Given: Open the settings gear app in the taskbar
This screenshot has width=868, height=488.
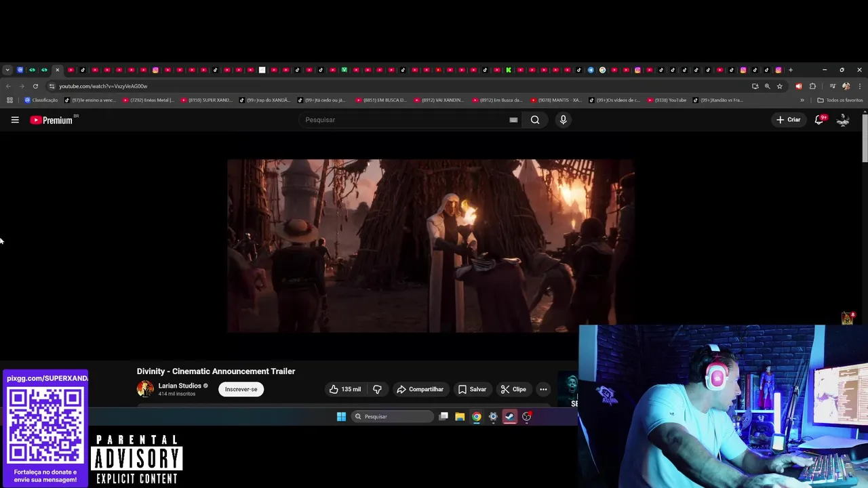Looking at the screenshot, I should 493,417.
